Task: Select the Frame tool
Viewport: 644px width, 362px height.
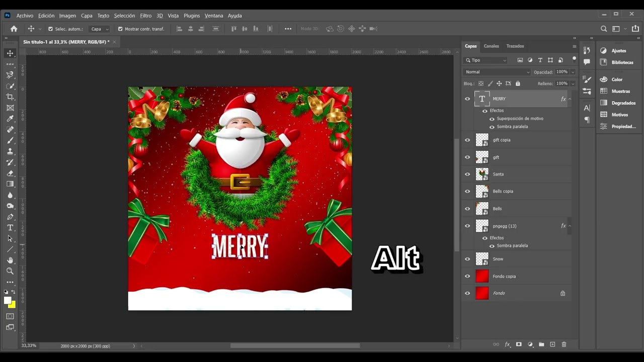Action: tap(10, 108)
